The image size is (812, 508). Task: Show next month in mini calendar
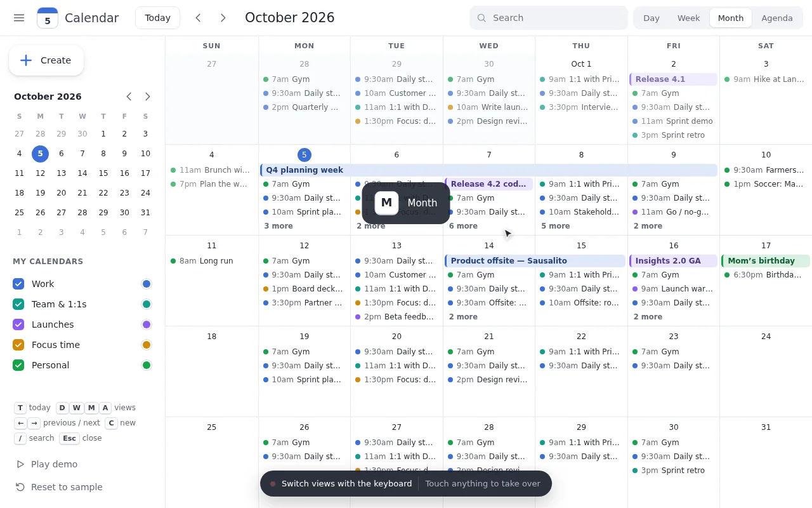(x=147, y=97)
